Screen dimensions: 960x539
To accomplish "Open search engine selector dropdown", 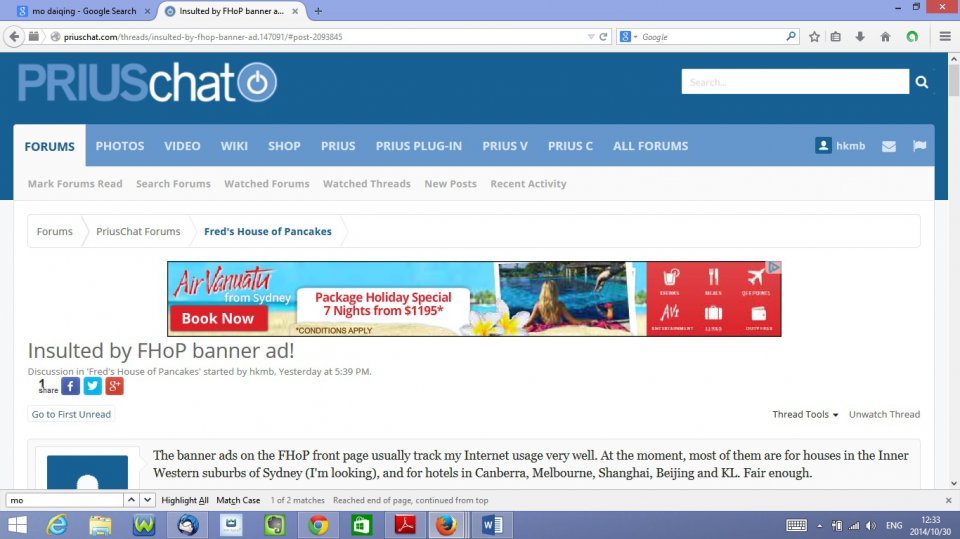I will [x=629, y=37].
